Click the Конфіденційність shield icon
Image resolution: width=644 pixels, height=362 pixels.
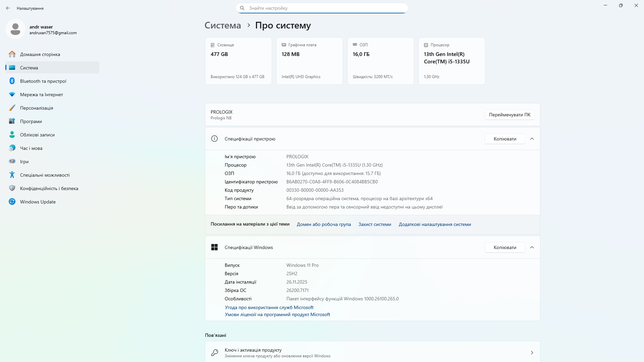[x=12, y=188]
